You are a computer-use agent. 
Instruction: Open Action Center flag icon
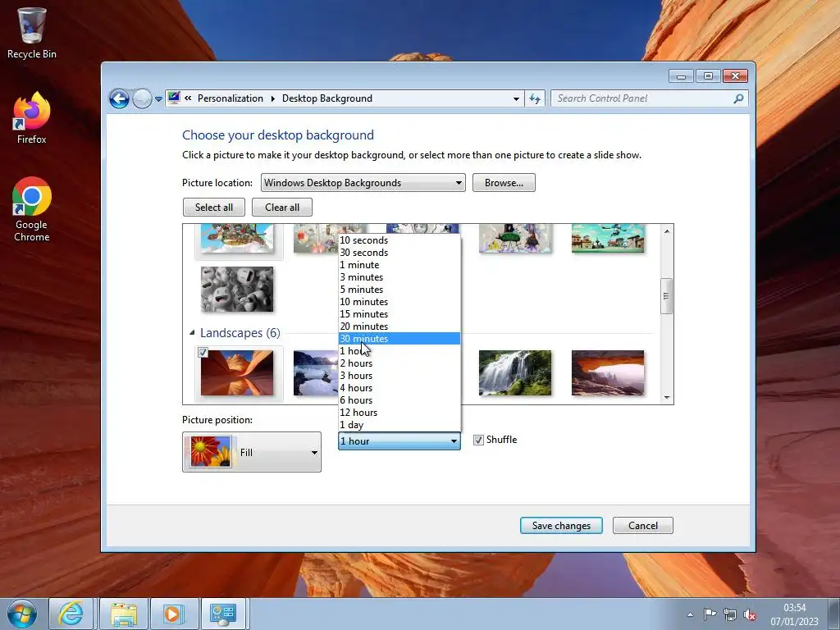pos(710,614)
